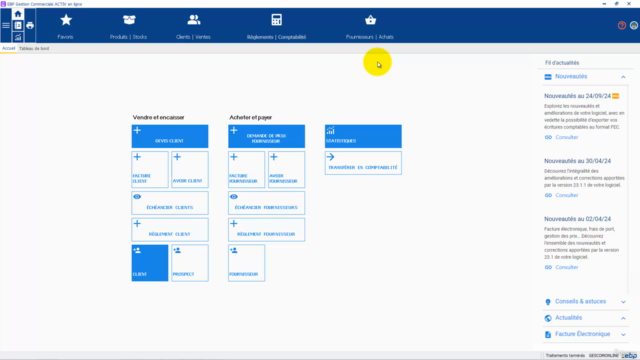Click Traitements terminés in status bar
This screenshot has height=360, width=640.
coord(565,356)
